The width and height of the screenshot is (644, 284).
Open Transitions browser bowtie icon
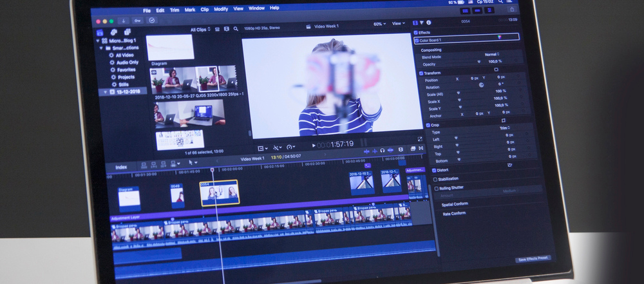tap(421, 148)
